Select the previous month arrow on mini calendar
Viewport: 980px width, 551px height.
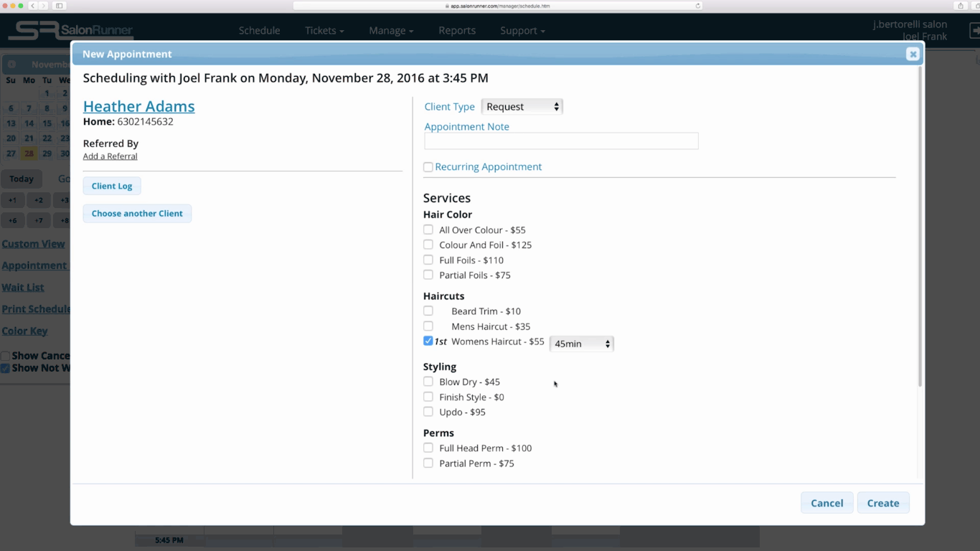(x=12, y=65)
